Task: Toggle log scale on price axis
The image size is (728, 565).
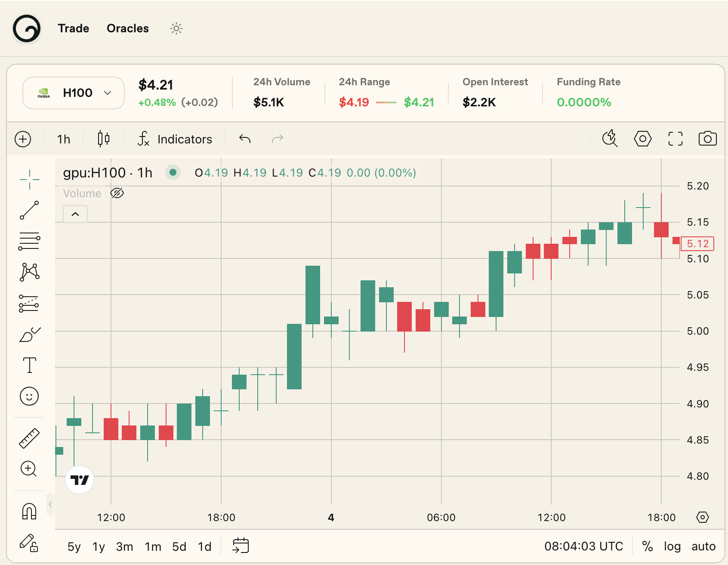Action: (x=672, y=546)
